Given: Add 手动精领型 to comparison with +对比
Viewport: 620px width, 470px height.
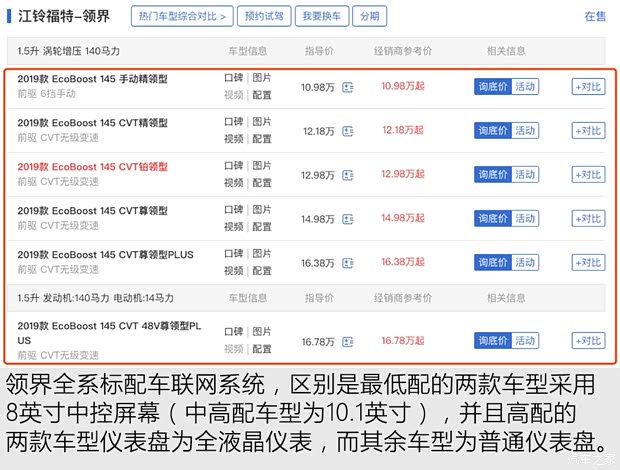Looking at the screenshot, I should (x=588, y=87).
